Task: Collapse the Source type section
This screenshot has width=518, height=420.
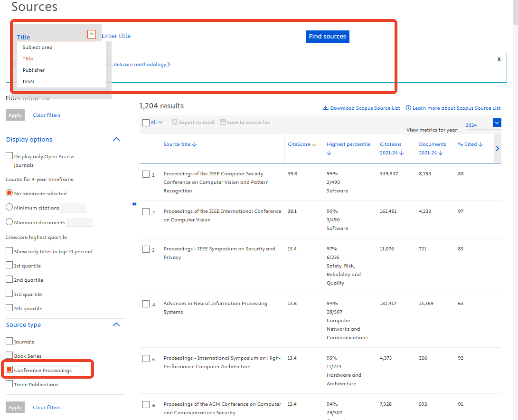Action: click(116, 325)
